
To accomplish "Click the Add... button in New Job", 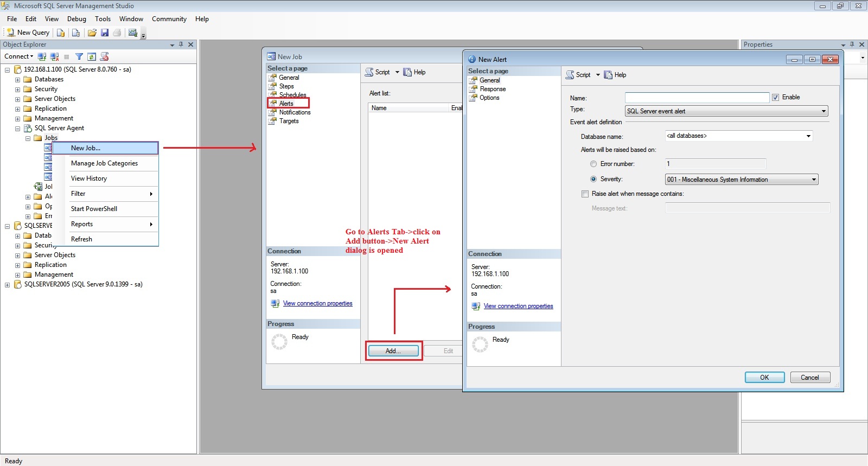I will coord(393,351).
